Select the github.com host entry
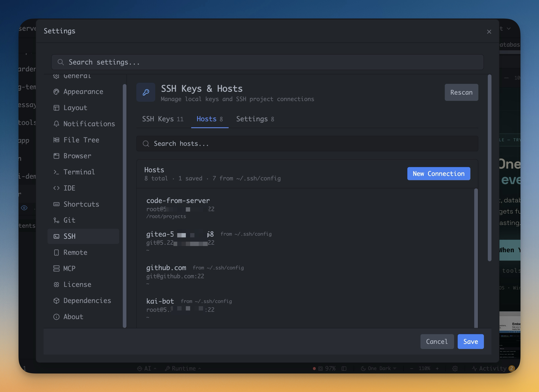Image resolution: width=539 pixels, height=392 pixels. tap(166, 268)
